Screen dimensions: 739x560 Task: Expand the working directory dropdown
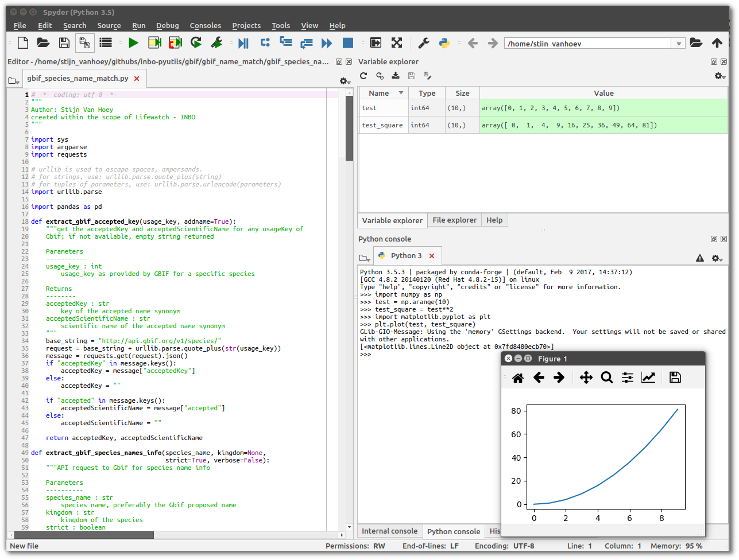[679, 44]
